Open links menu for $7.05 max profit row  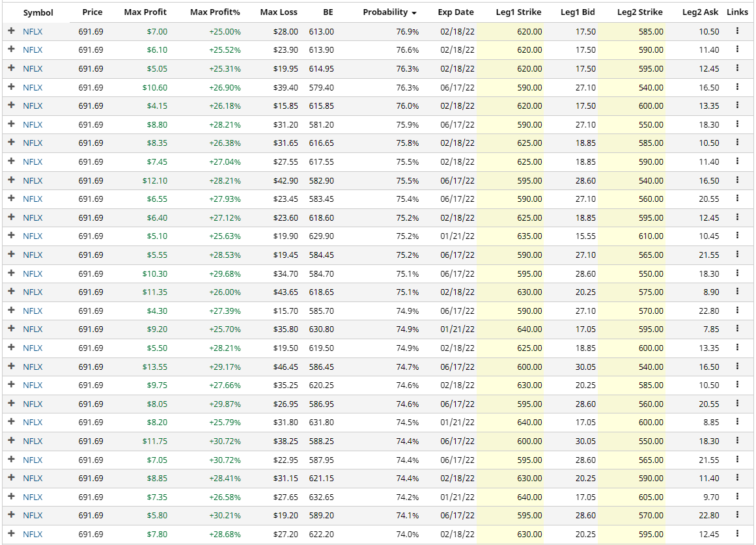[737, 459]
